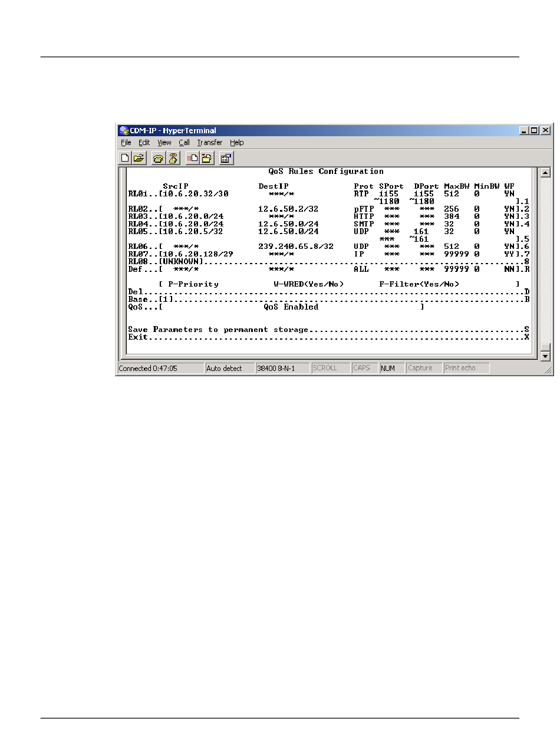Click the scrollbar up arrow
This screenshot has width=560, height=743.
pos(545,172)
